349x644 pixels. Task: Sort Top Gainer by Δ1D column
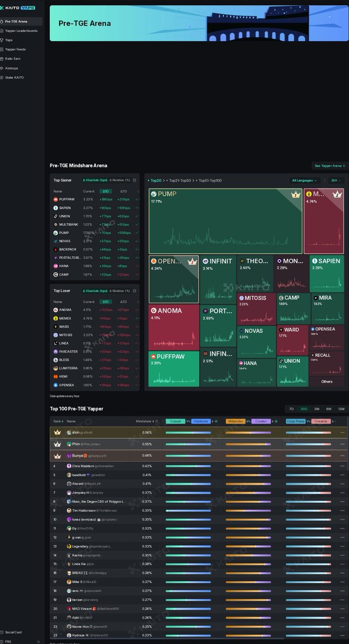tap(106, 191)
